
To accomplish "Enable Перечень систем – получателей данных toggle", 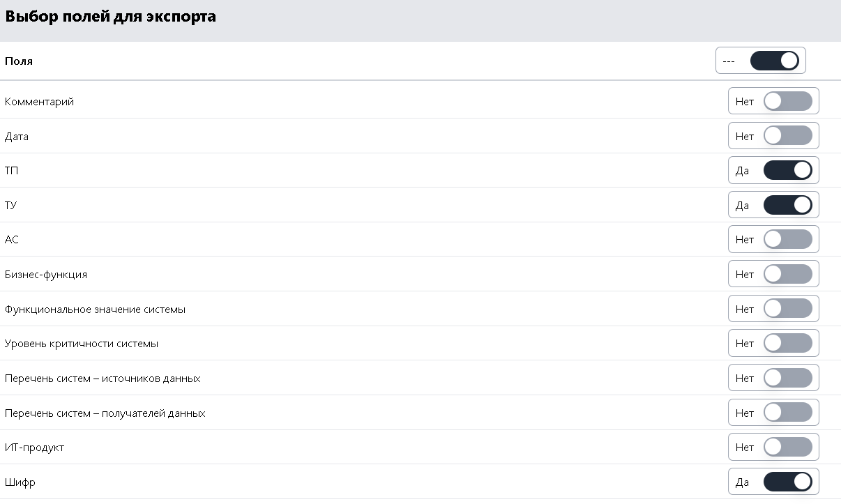I will click(x=788, y=413).
